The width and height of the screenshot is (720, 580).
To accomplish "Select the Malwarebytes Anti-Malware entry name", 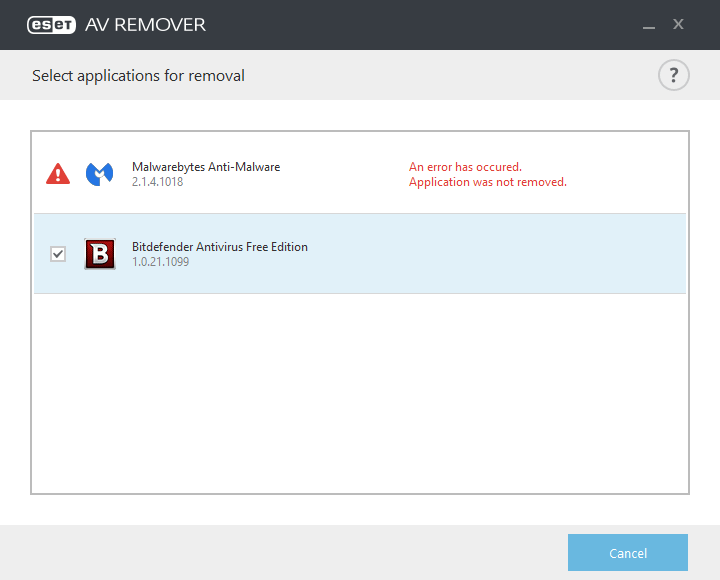I will click(x=206, y=167).
